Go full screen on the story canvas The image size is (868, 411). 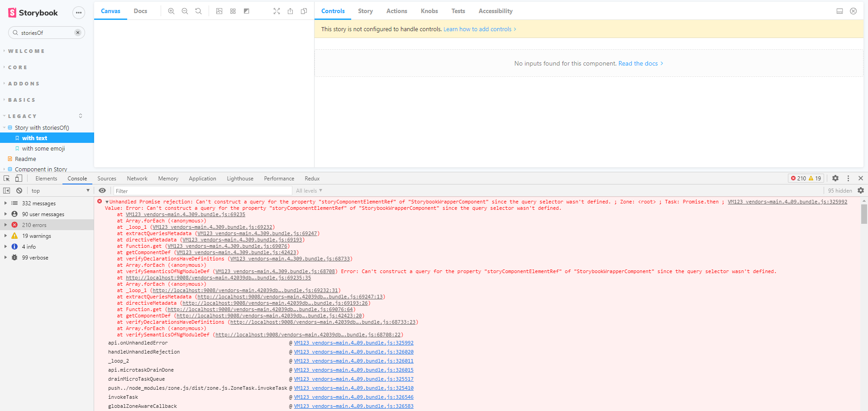[x=277, y=11]
